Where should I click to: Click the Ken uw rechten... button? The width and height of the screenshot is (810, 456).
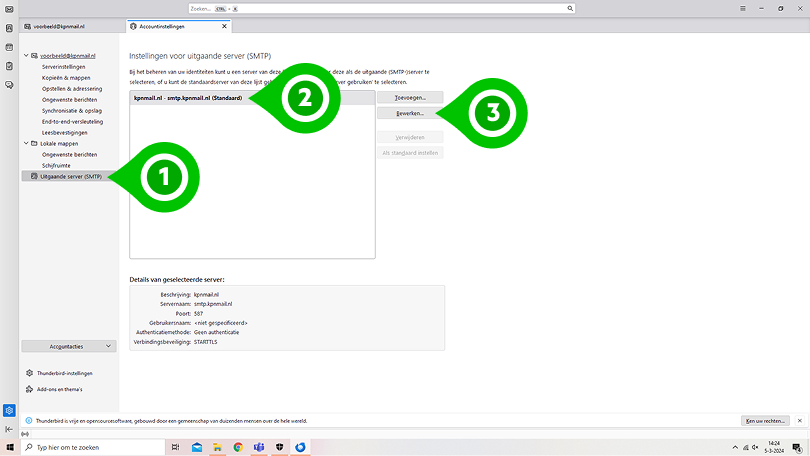pos(766,421)
